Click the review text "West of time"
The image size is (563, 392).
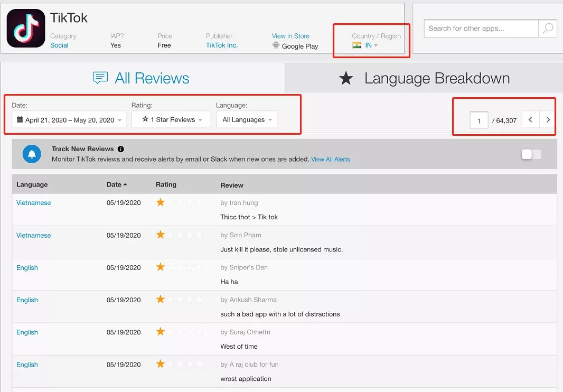(x=239, y=347)
